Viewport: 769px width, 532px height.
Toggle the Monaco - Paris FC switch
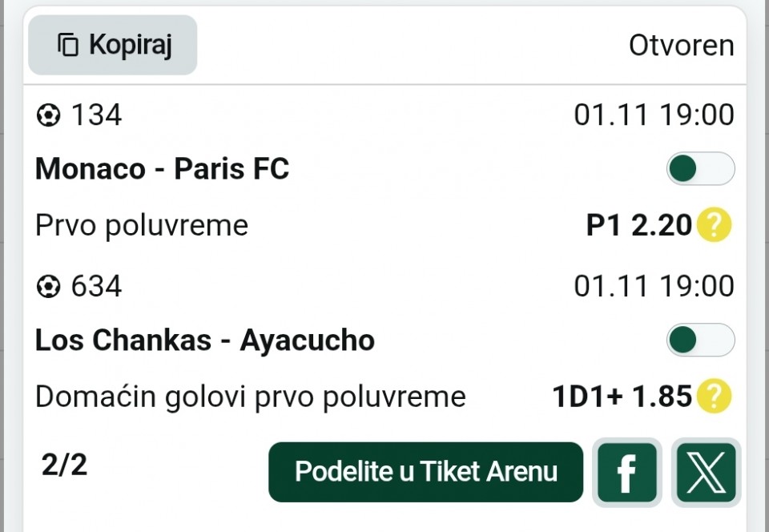pos(700,169)
